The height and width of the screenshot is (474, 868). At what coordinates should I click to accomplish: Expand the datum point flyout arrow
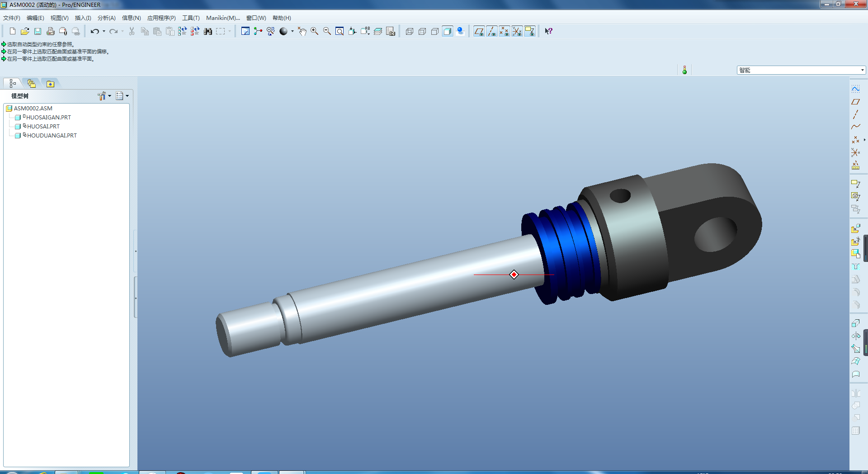pos(864,140)
